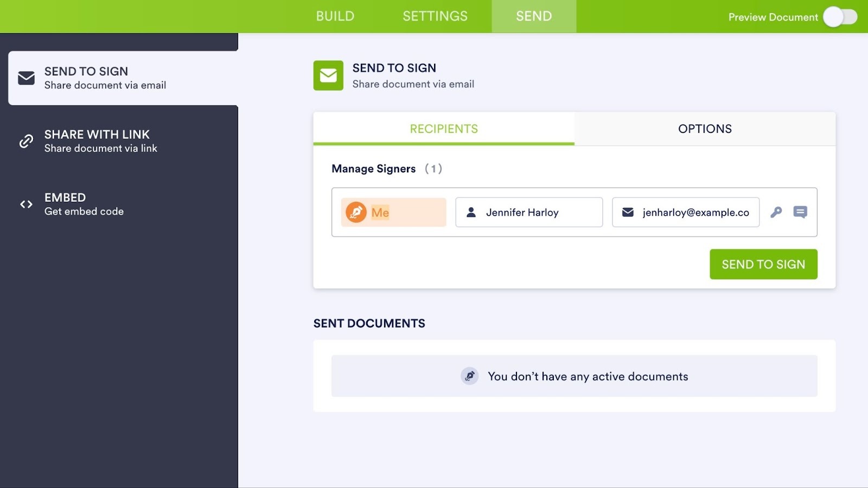868x488 pixels.
Task: Open the Build section in top navigation
Action: (335, 16)
